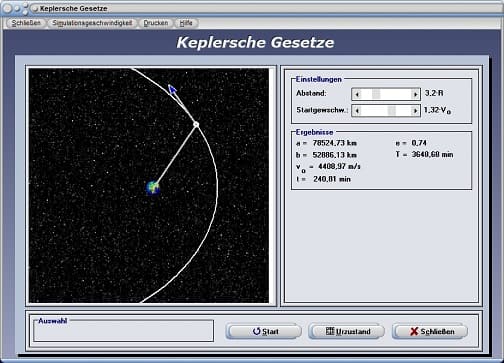Click the blue velocity arrow tip
504x363 pixels.
tap(172, 88)
